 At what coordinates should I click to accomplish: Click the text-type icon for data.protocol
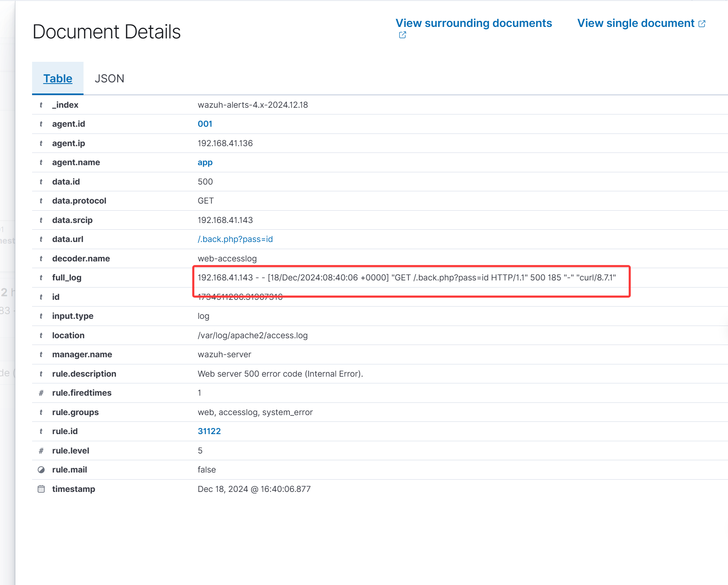click(x=41, y=201)
